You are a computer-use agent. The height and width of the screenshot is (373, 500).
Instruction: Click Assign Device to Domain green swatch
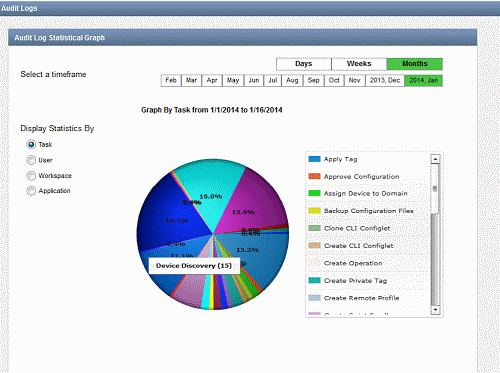pyautogui.click(x=314, y=193)
